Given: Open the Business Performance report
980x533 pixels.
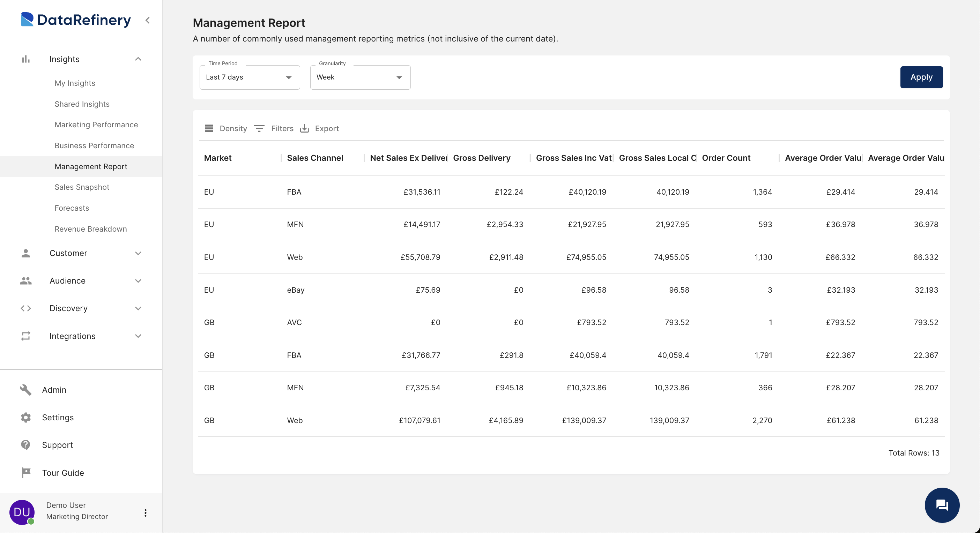Looking at the screenshot, I should (x=94, y=145).
